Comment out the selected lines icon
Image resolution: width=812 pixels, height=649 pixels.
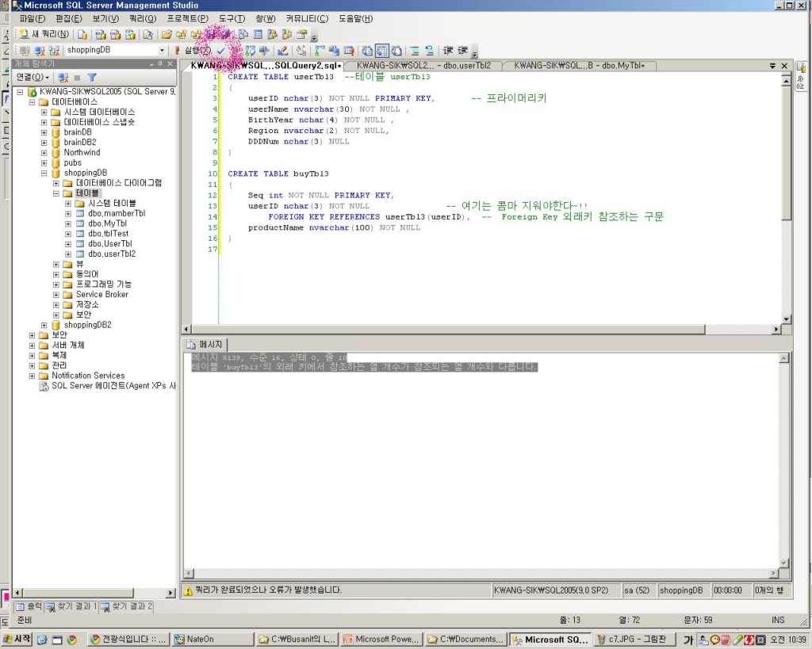pos(415,50)
